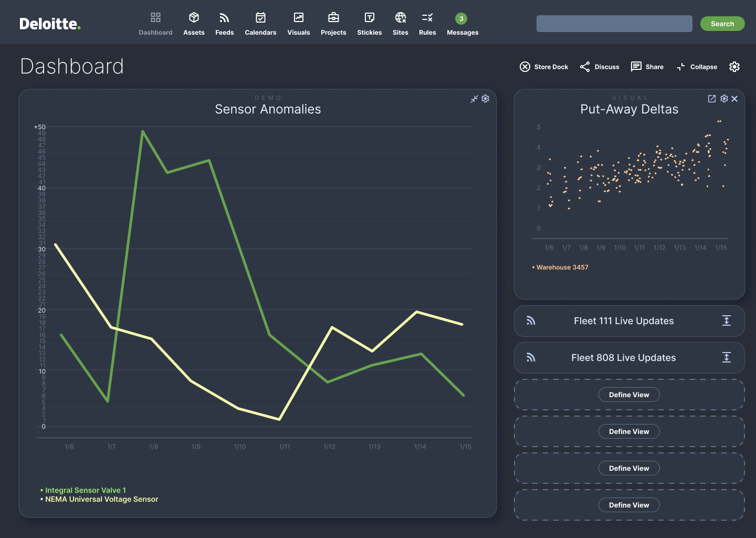Click the RSS icon on Fleet 111 Live Updates
Image resolution: width=756 pixels, height=538 pixels.
click(531, 320)
